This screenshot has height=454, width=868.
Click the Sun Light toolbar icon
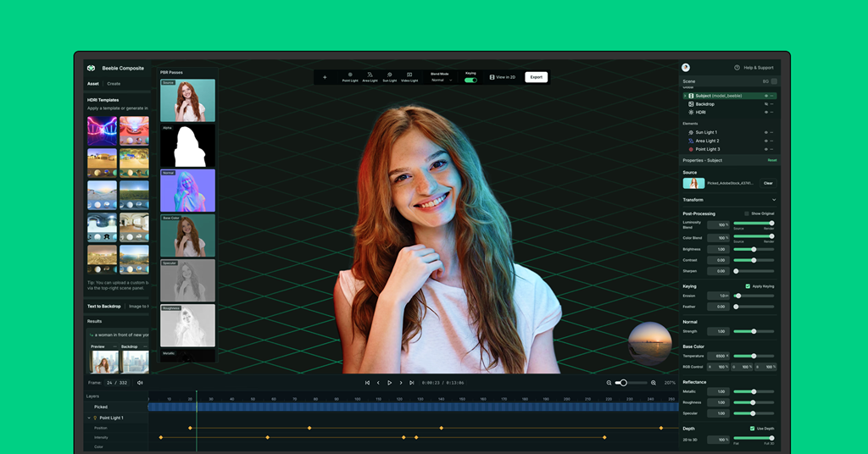389,76
